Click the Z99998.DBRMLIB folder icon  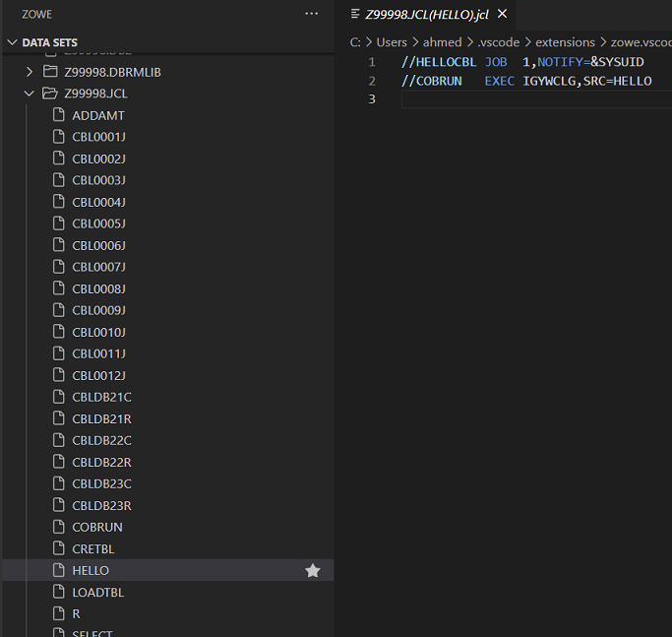click(x=51, y=72)
